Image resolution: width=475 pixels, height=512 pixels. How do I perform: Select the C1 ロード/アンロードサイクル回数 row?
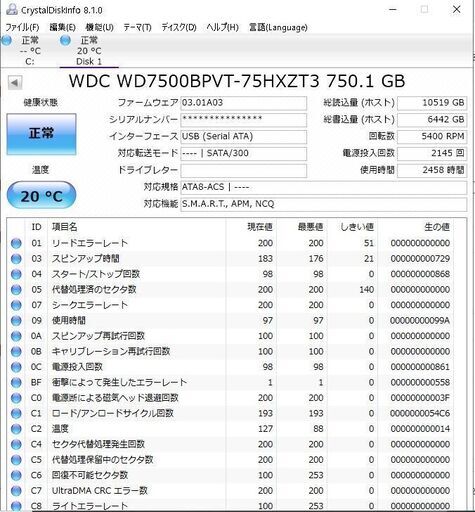(237, 414)
